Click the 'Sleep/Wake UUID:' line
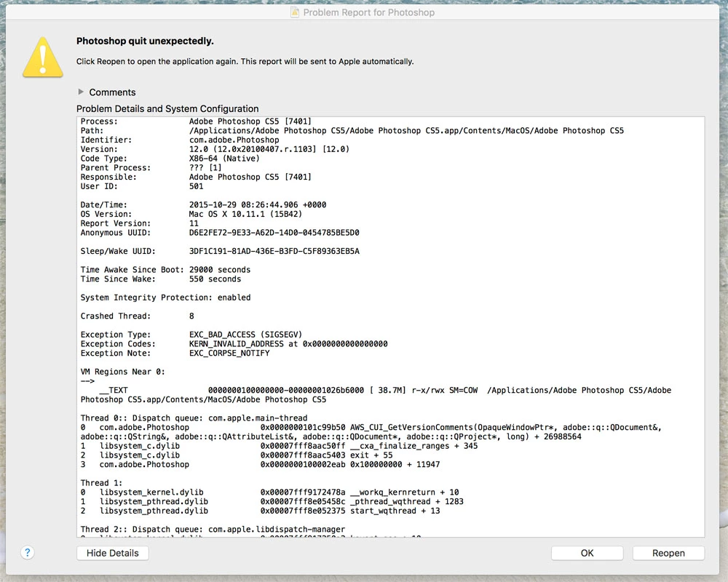 220,252
